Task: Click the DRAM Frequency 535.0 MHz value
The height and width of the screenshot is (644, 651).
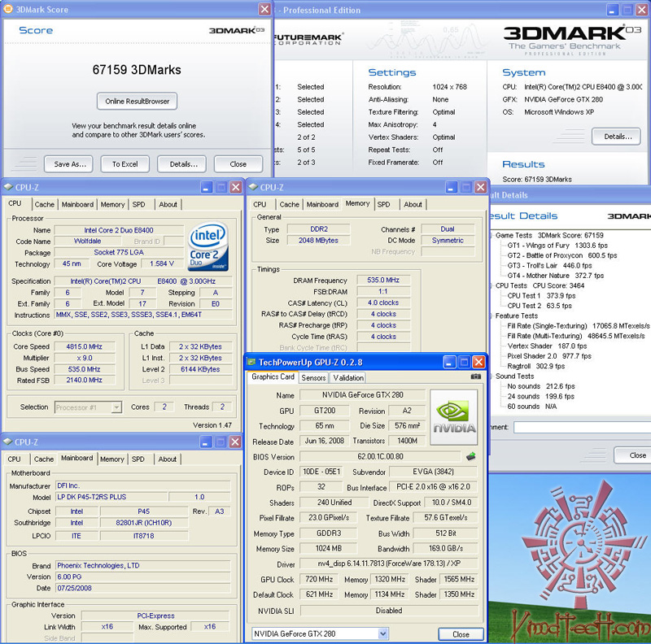Action: tap(383, 280)
